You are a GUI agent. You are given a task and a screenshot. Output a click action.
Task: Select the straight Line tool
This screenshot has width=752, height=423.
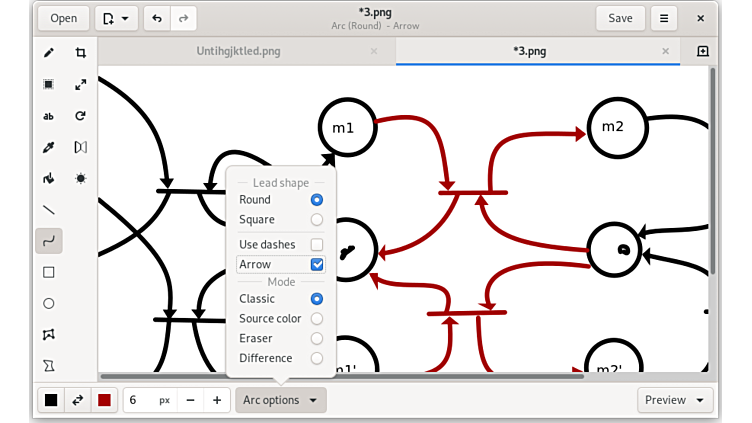[x=48, y=210]
